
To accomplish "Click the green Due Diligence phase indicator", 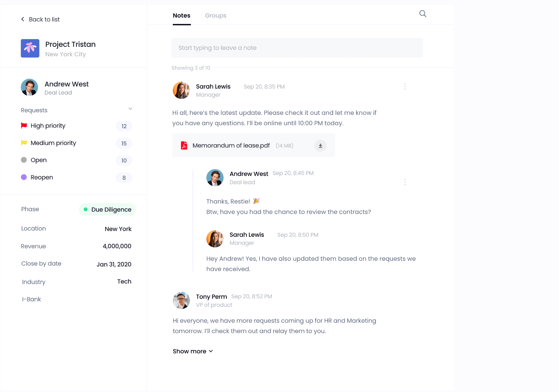I will point(85,209).
